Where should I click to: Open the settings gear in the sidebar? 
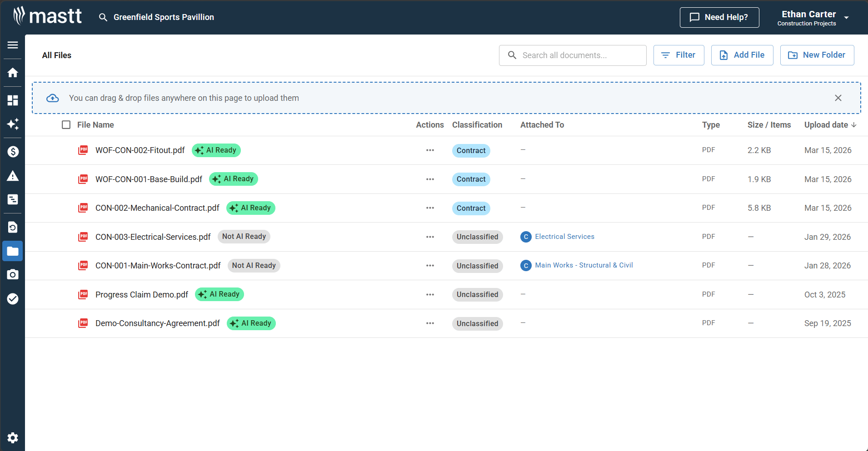click(x=13, y=437)
